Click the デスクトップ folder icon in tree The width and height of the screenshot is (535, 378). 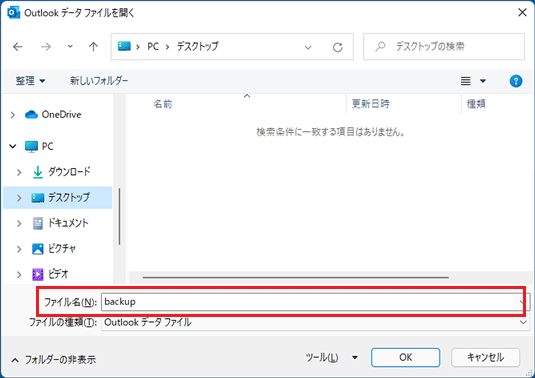point(38,198)
